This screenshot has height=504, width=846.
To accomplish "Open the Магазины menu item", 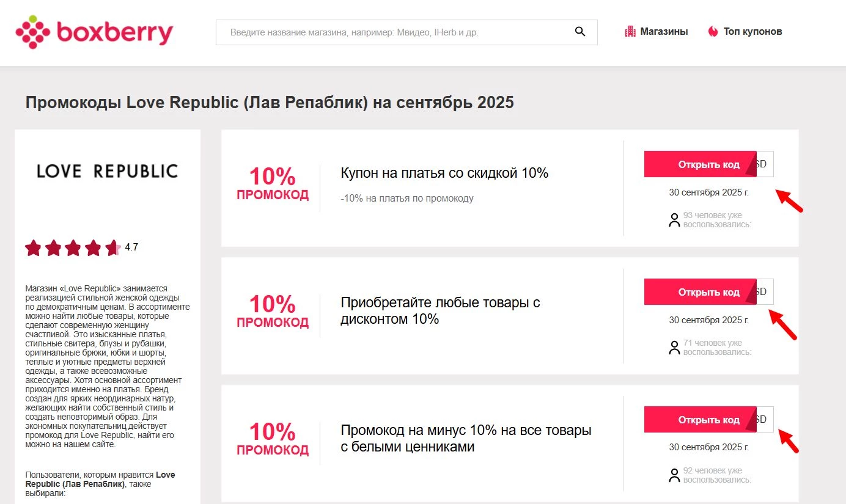I will click(x=664, y=31).
